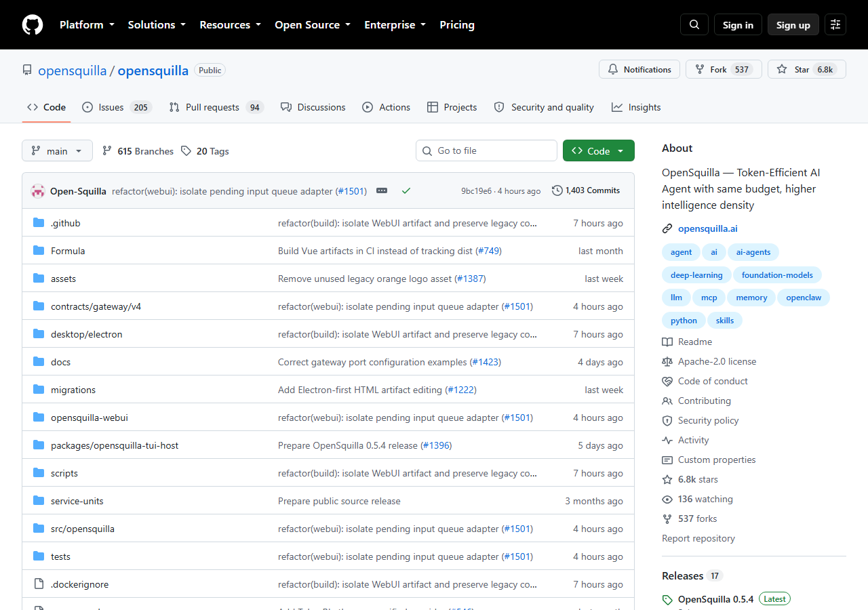Viewport: 868px width, 610px height.
Task: Open the Report repository link
Action: 698,538
